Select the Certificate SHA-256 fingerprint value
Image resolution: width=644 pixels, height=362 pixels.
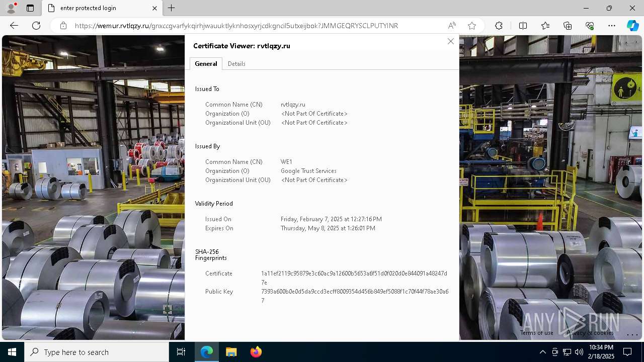(354, 278)
